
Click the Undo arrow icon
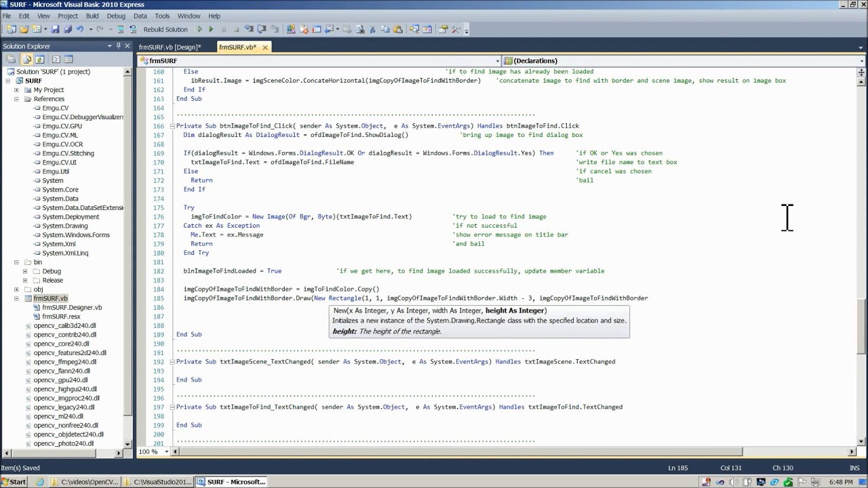point(80,30)
